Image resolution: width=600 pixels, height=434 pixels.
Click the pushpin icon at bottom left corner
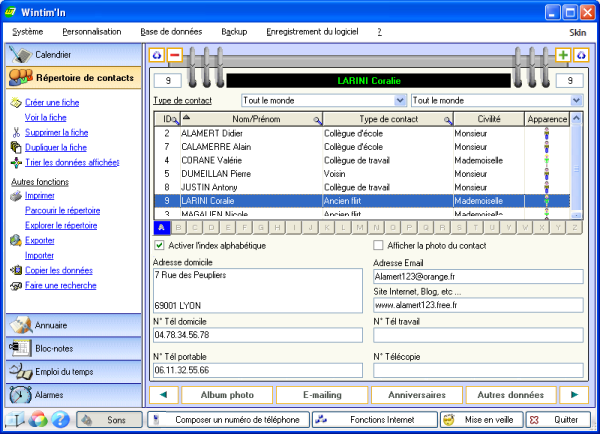15,419
